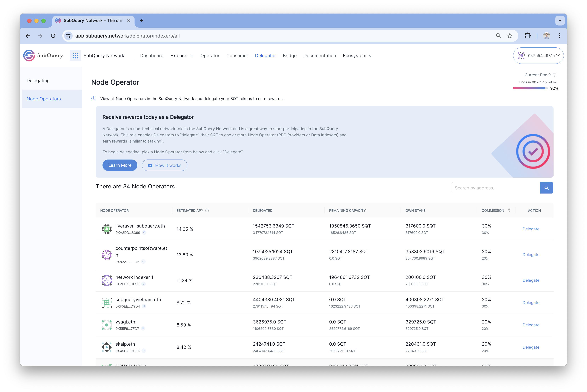Copy address icon beside 0X55F9...7FD7

pos(143,328)
